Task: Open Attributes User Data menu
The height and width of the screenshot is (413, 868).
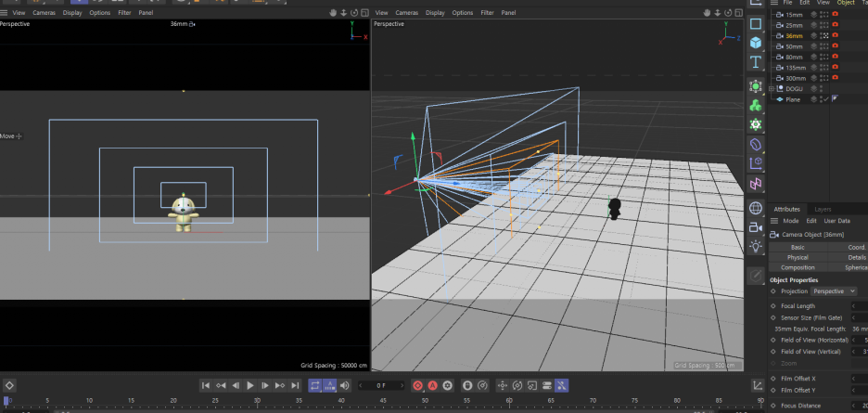Action: coord(837,221)
